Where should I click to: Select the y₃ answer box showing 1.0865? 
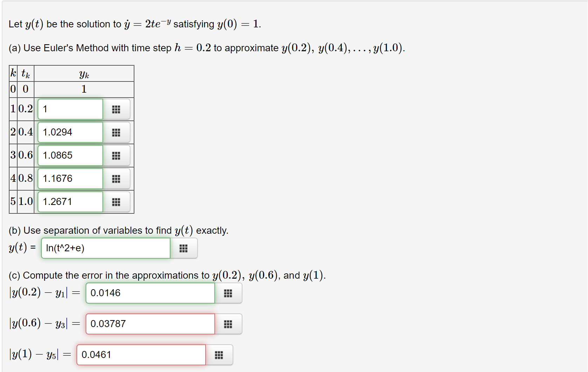[x=70, y=155]
